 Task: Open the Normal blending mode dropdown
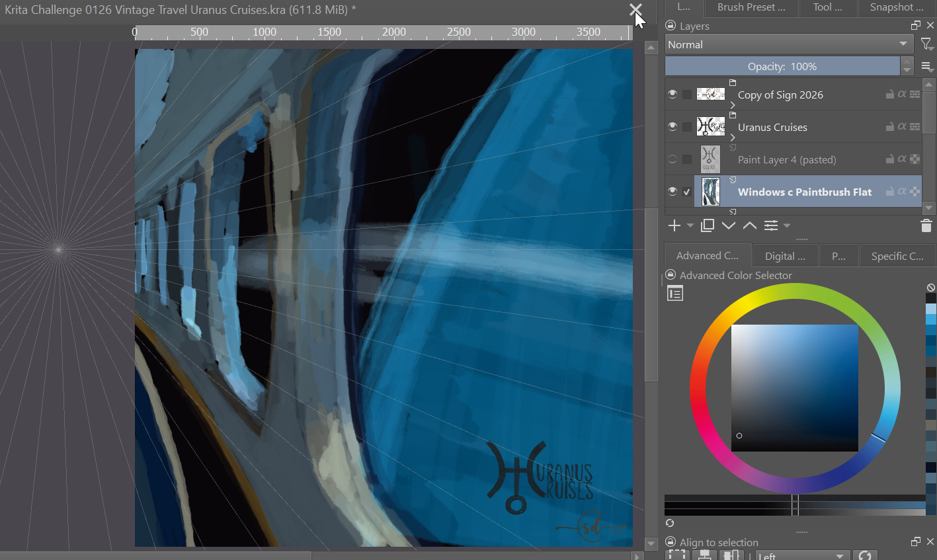point(788,44)
